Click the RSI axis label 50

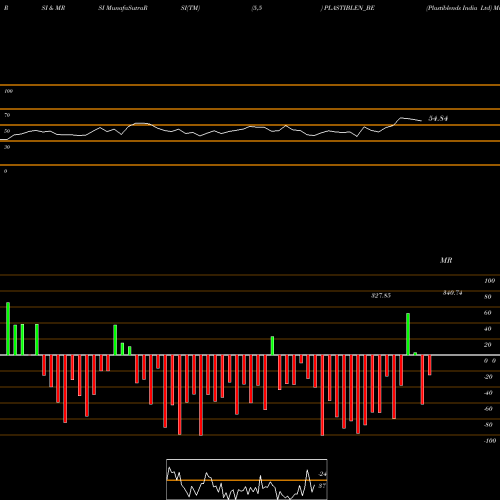tap(7, 131)
